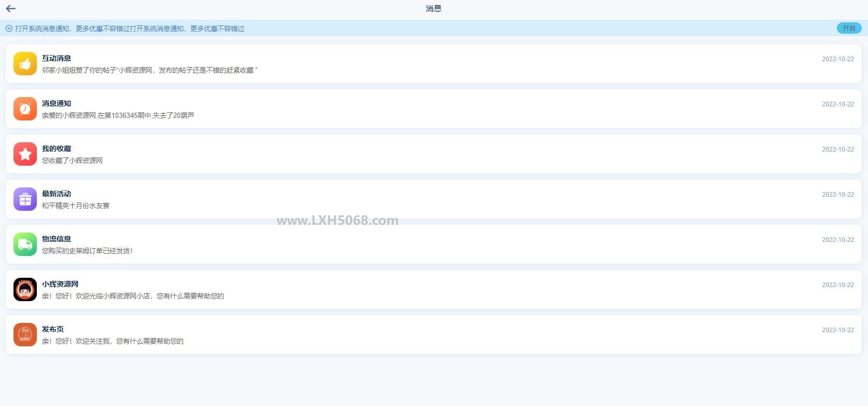Read the message 欢迎光临小辉资源网小店
868x406 pixels.
(x=133, y=296)
